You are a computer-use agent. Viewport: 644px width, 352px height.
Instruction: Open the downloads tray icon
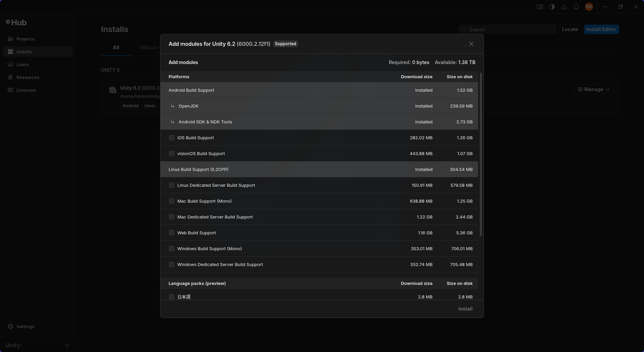564,7
